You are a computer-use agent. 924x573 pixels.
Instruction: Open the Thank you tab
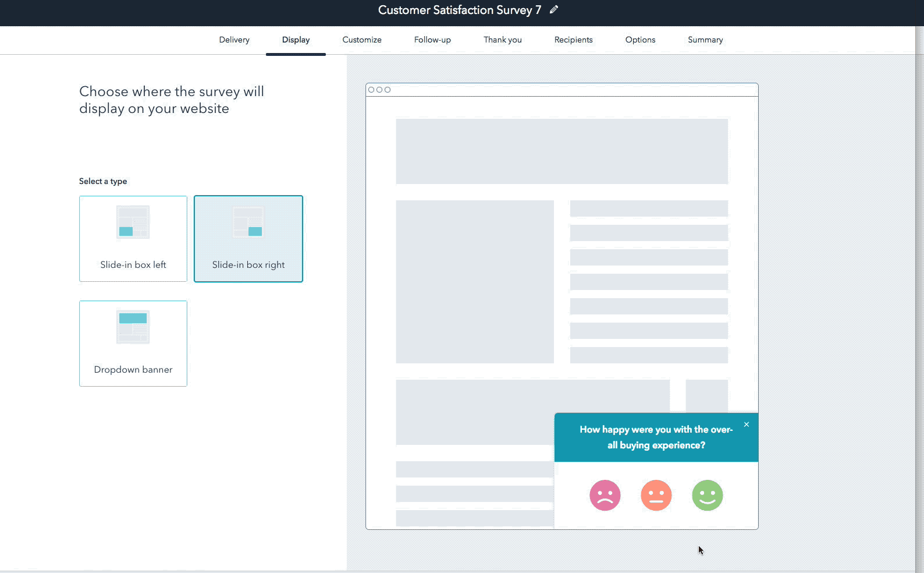(x=502, y=40)
